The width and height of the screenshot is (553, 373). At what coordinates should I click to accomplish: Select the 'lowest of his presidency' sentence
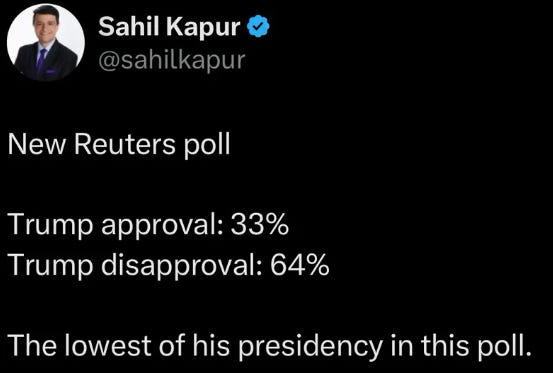(269, 346)
